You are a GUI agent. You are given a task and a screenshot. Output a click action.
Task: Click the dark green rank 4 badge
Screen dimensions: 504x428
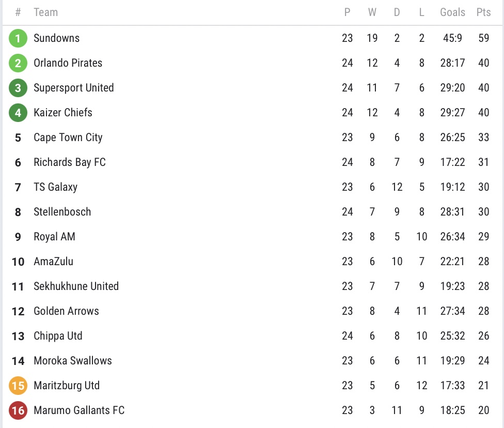[18, 113]
